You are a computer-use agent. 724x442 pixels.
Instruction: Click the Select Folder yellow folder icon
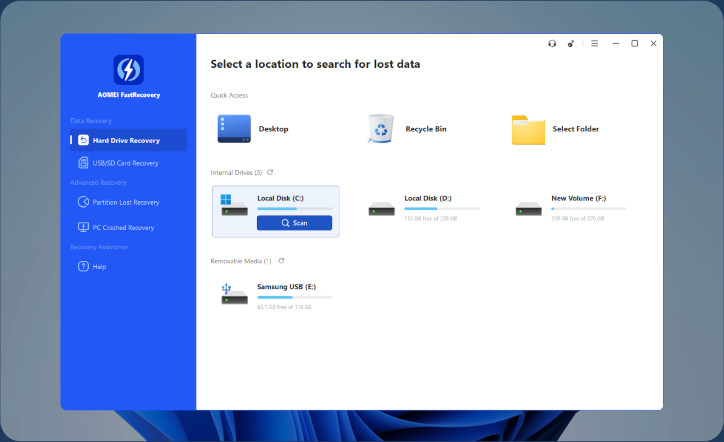click(x=528, y=129)
